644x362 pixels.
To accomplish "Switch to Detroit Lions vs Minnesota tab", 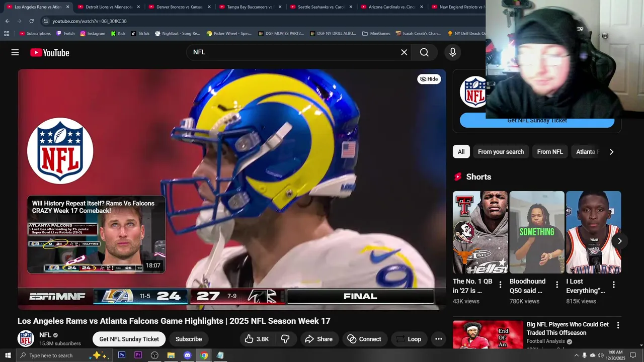I will coord(109,7).
